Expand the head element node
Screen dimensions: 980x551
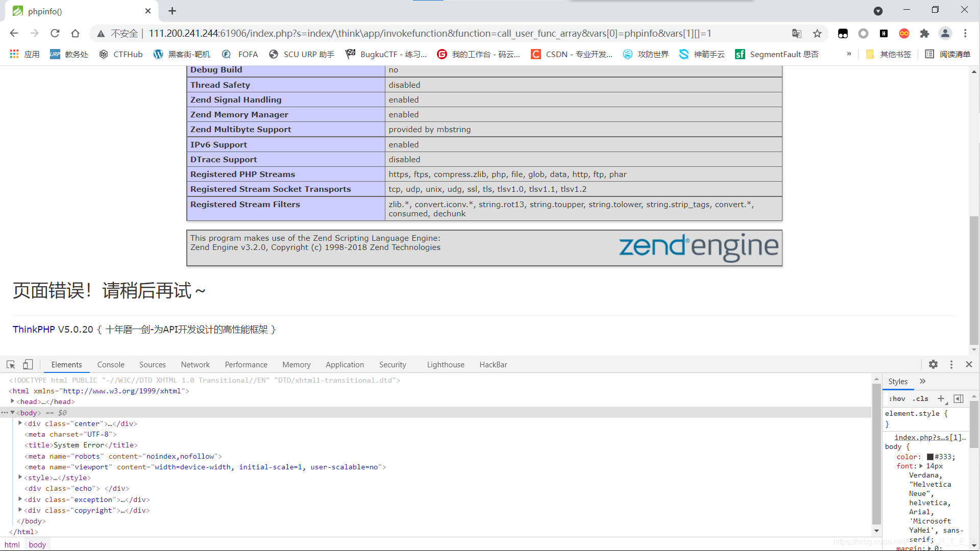13,402
